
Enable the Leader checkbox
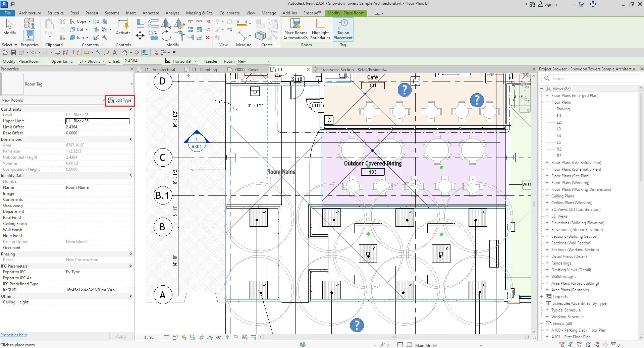point(203,61)
